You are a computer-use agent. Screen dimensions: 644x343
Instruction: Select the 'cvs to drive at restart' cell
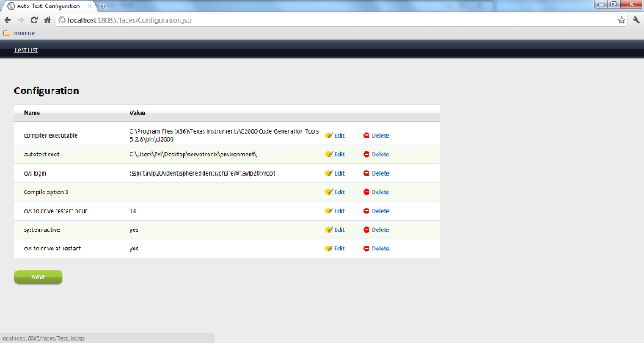point(52,249)
